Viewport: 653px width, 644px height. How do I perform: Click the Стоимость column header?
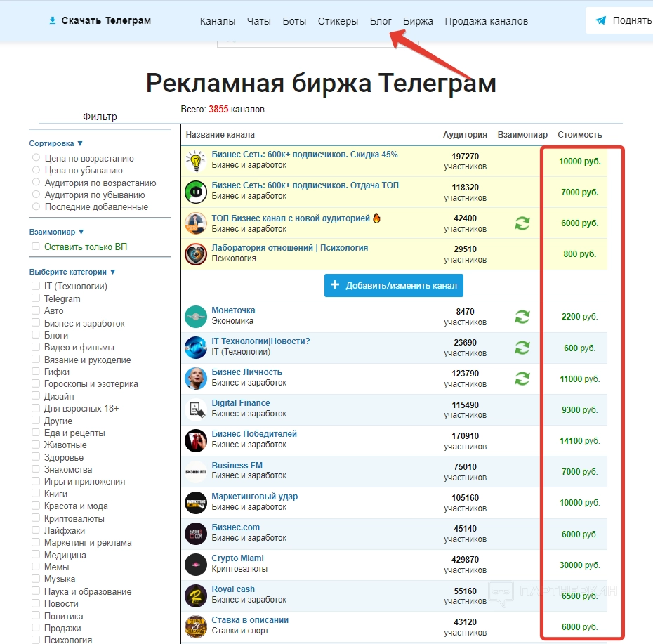(580, 135)
